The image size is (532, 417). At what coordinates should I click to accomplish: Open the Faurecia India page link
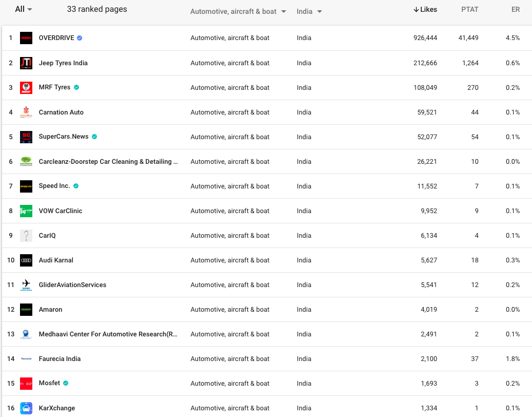coord(60,358)
